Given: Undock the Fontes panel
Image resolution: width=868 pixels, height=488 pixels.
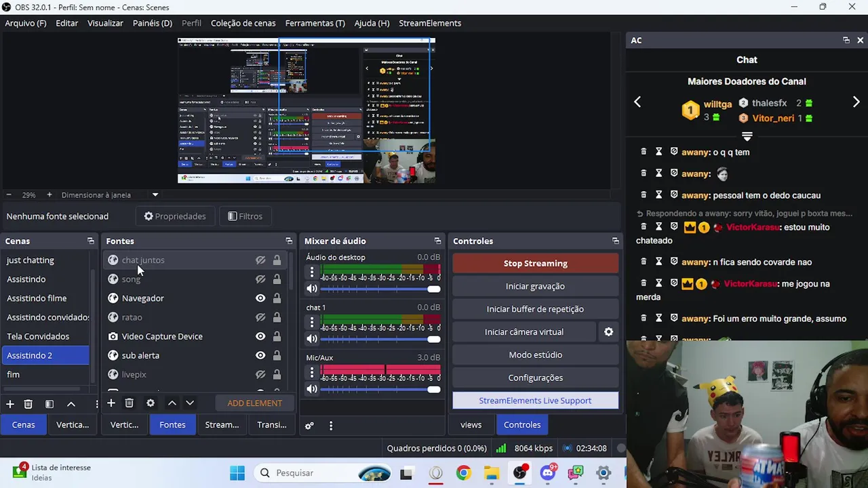Looking at the screenshot, I should (289, 241).
